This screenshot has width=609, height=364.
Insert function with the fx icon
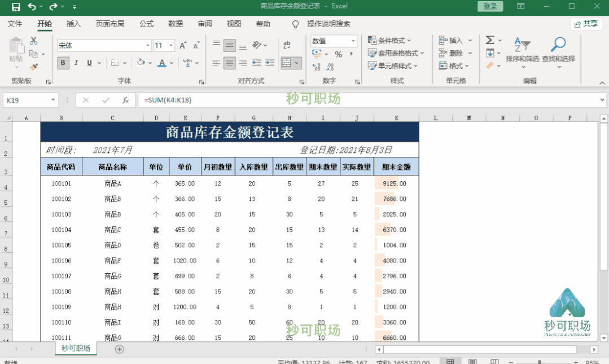(x=125, y=100)
